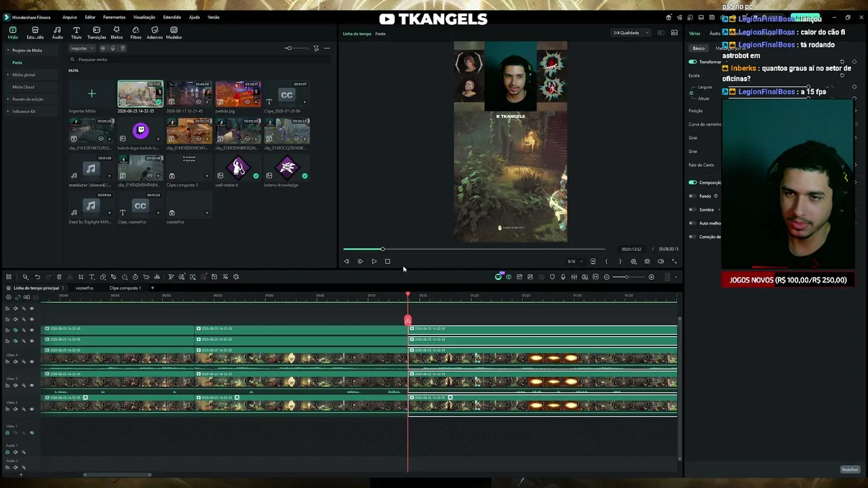Click the text tool in timeline toolbar
Image resolution: width=868 pixels, height=488 pixels.
(92, 277)
